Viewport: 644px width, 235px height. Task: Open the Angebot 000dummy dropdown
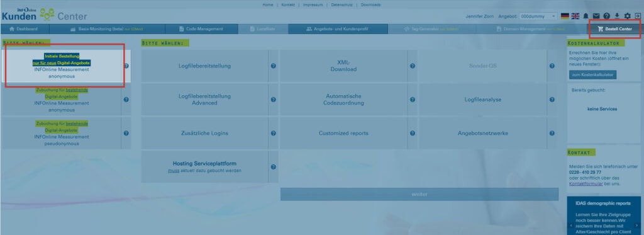point(538,16)
